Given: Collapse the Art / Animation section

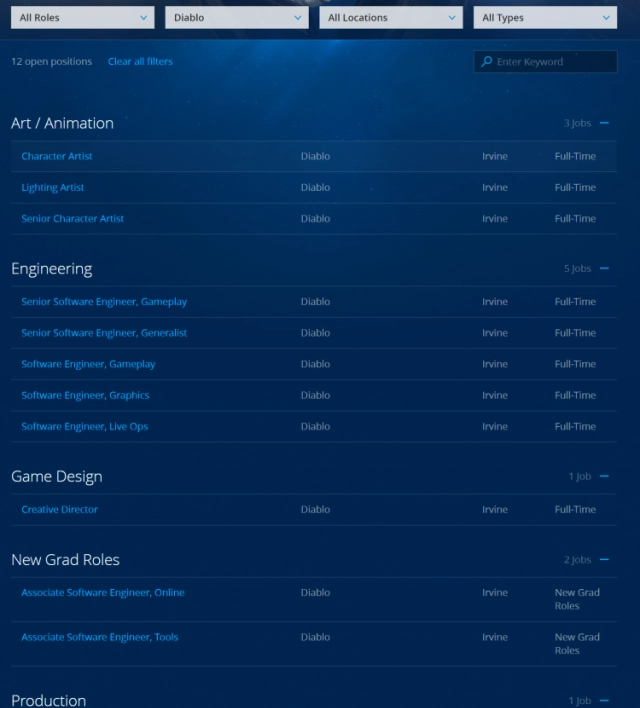Looking at the screenshot, I should 604,124.
